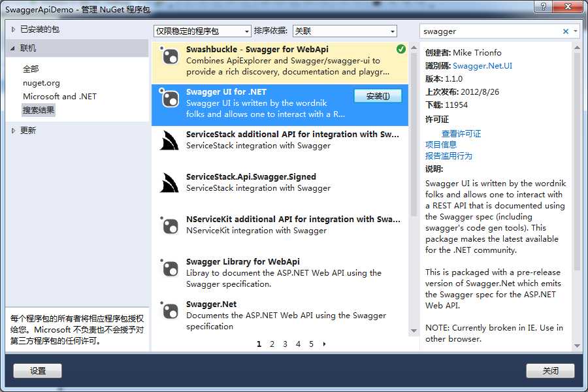The height and width of the screenshot is (392, 588).
Task: Select the ServiceStack additional API row title
Action: (x=293, y=135)
